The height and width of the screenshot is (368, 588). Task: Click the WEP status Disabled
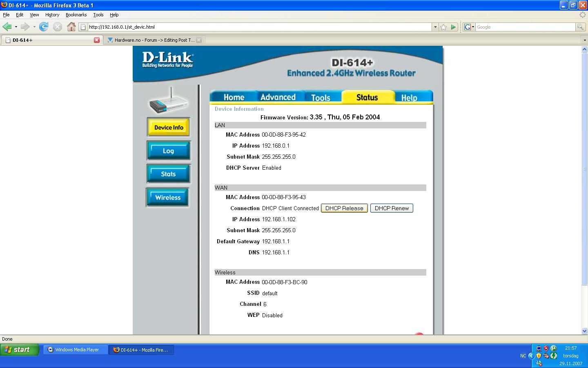272,315
